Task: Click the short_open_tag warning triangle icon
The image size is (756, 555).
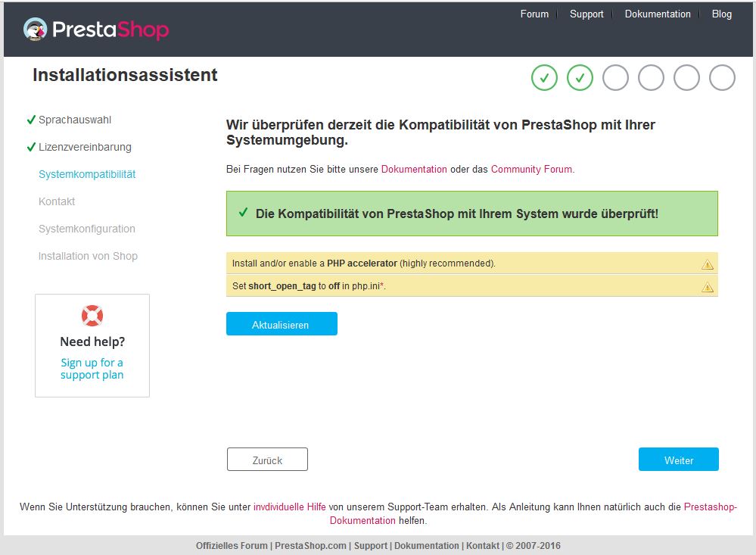Action: tap(708, 287)
